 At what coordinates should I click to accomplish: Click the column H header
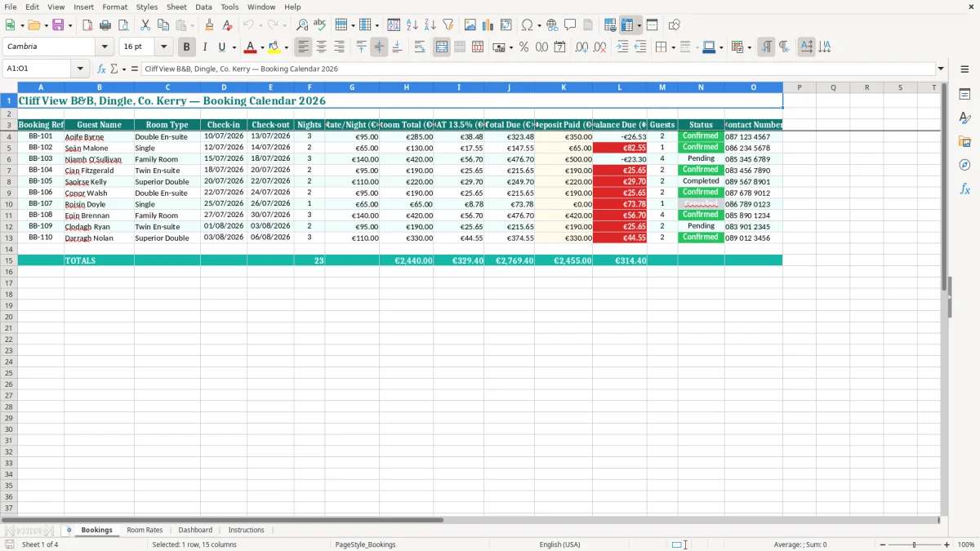click(407, 87)
